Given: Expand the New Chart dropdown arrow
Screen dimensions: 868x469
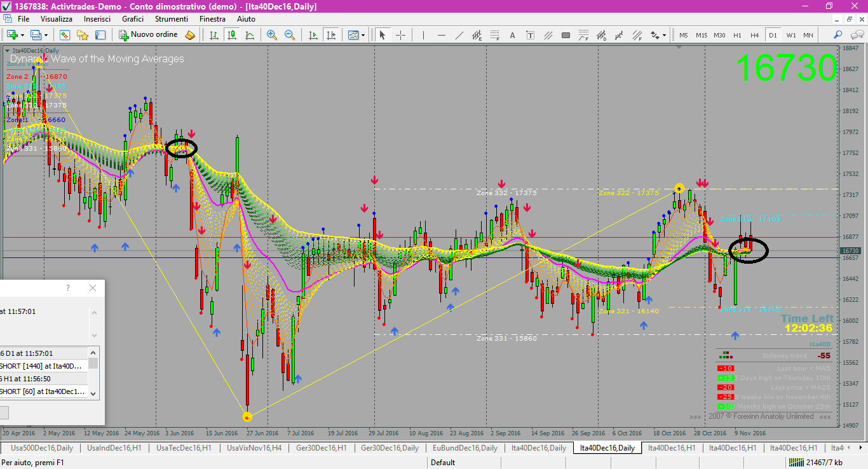Looking at the screenshot, I should (23, 35).
